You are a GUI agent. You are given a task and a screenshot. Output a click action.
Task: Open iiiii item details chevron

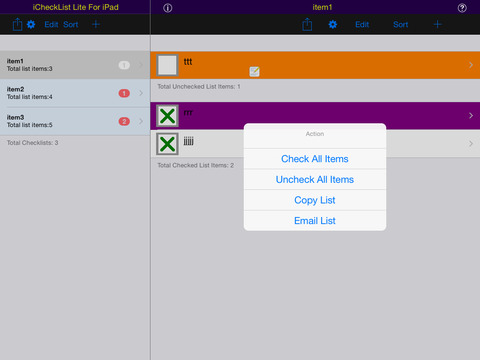pos(471,144)
